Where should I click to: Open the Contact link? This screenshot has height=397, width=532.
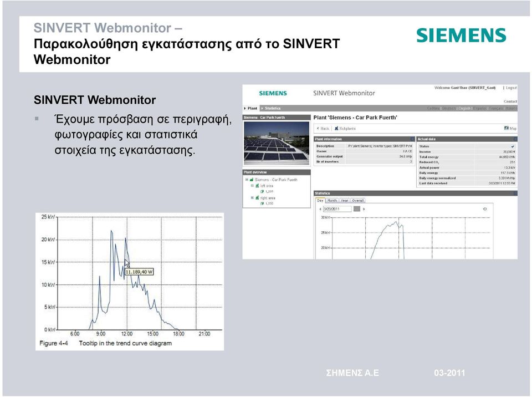(x=510, y=101)
